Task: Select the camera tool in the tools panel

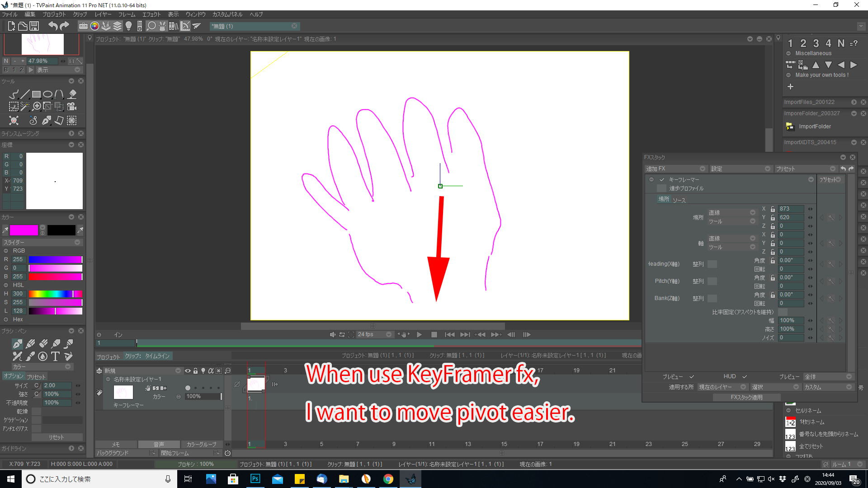Action: 71,107
